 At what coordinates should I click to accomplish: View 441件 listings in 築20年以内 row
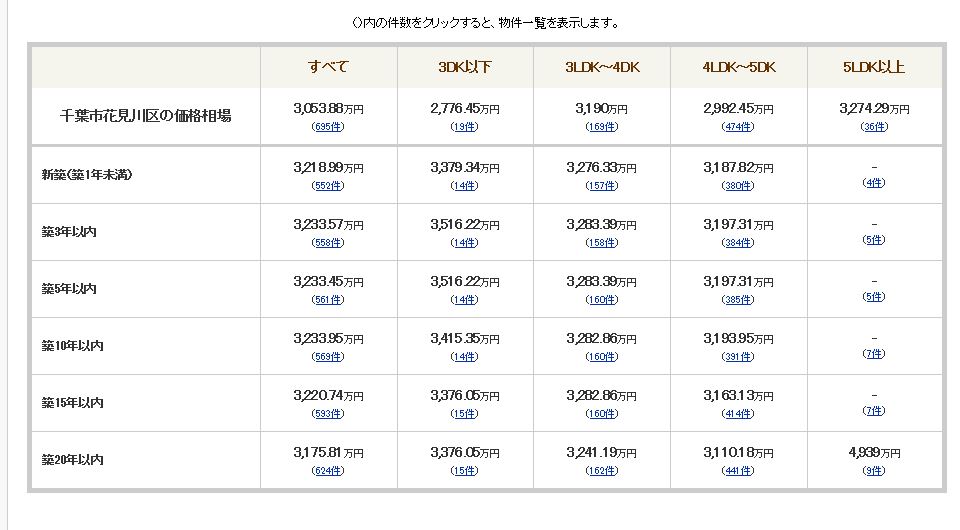pos(738,470)
